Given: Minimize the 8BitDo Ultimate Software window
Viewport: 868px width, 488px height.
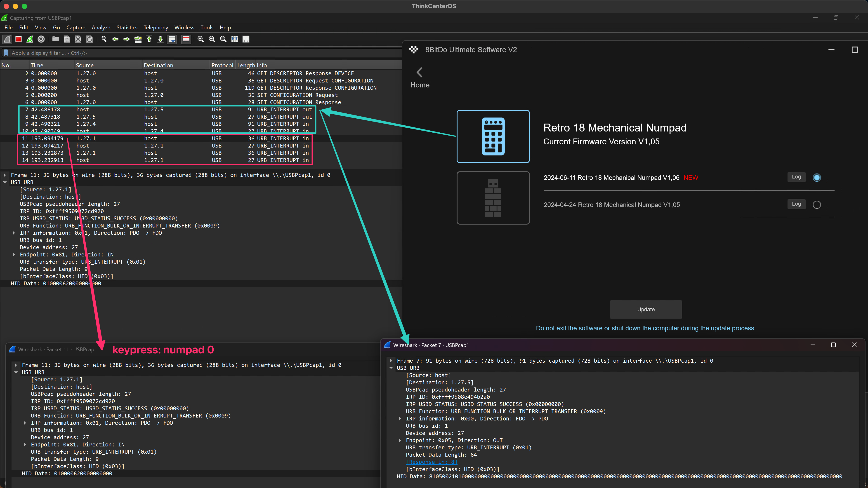Looking at the screenshot, I should [831, 50].
